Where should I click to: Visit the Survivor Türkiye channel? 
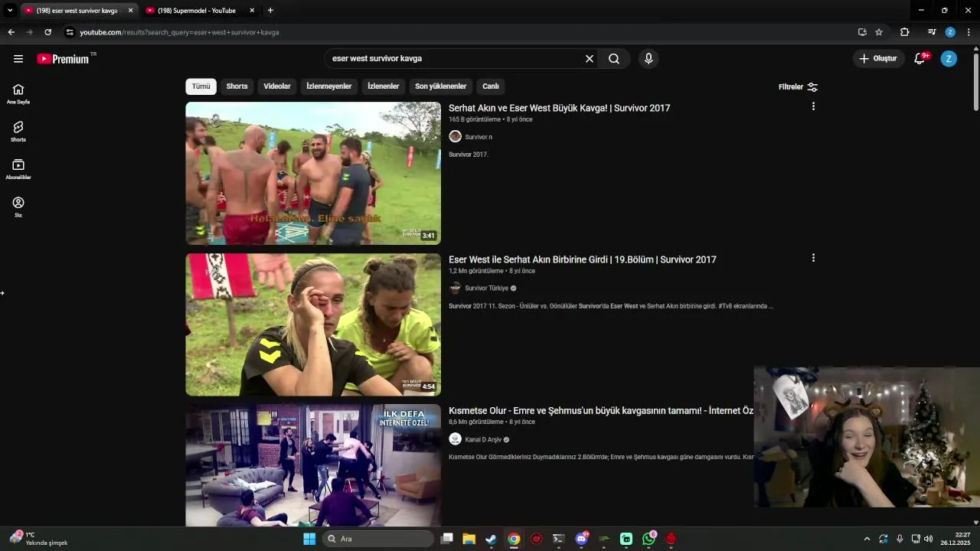point(487,289)
